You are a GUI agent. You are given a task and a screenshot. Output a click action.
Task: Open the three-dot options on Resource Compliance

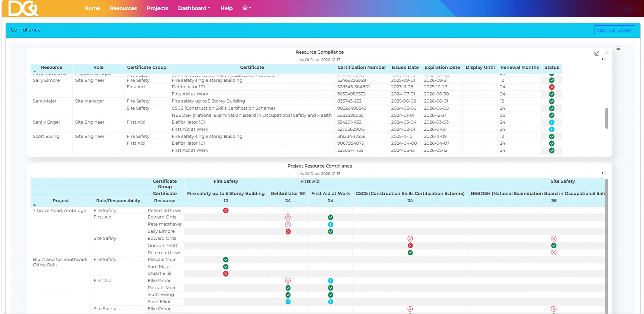607,53
